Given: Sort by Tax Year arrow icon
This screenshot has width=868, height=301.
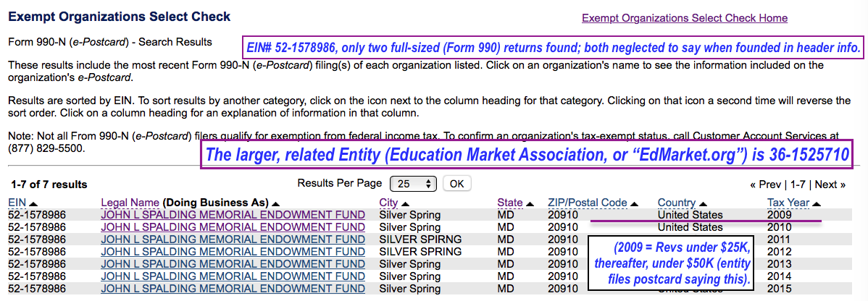Looking at the screenshot, I should pyautogui.click(x=817, y=203).
